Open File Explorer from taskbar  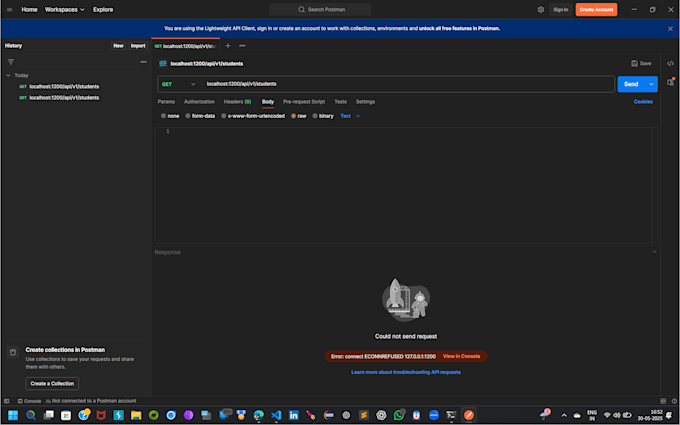click(136, 415)
